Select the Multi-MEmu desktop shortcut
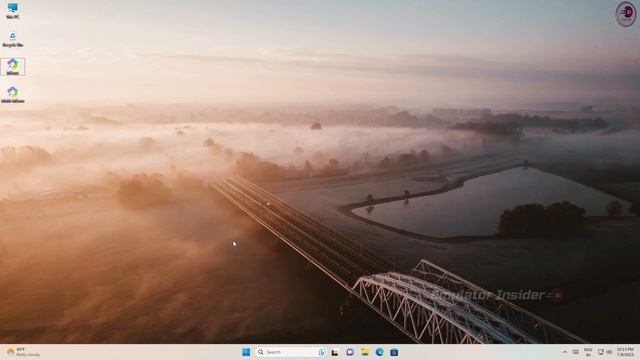The height and width of the screenshot is (360, 640). pyautogui.click(x=13, y=95)
